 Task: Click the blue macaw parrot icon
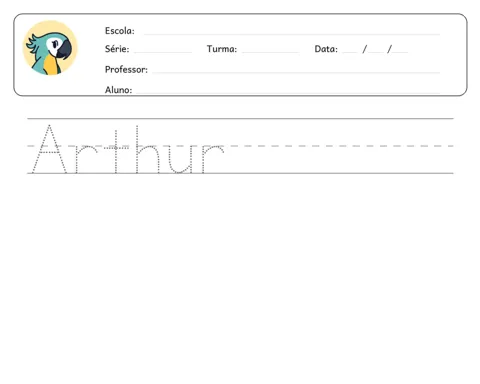(x=50, y=48)
